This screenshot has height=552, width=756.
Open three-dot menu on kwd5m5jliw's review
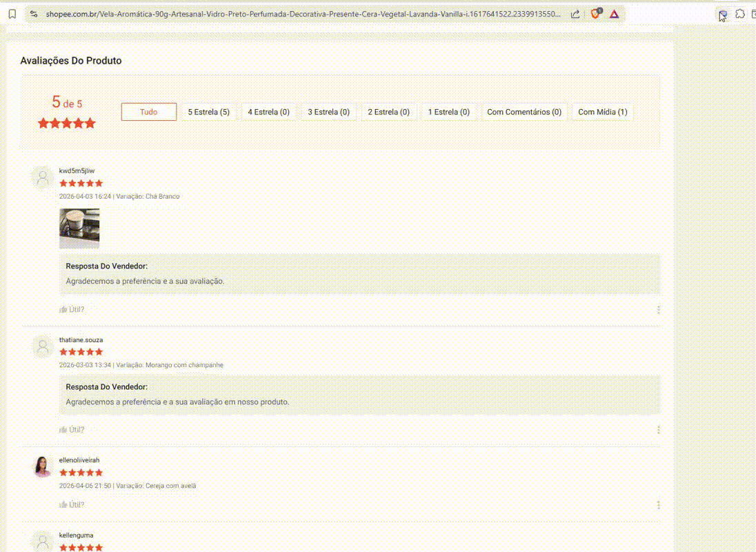(659, 310)
